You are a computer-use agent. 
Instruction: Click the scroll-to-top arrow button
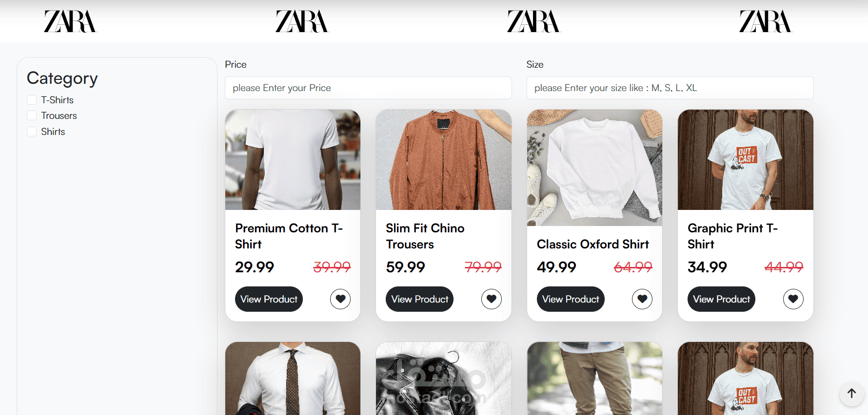[x=851, y=394]
